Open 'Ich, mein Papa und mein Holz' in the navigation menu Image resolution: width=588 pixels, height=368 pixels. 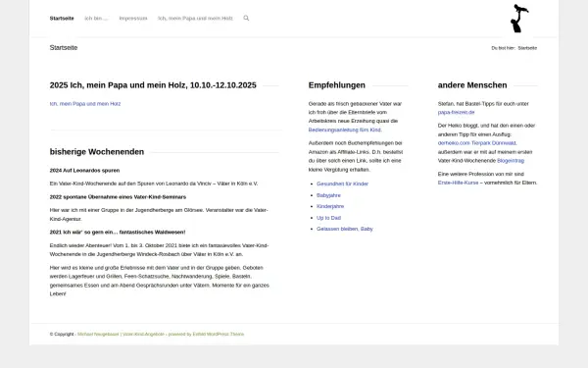click(x=195, y=19)
